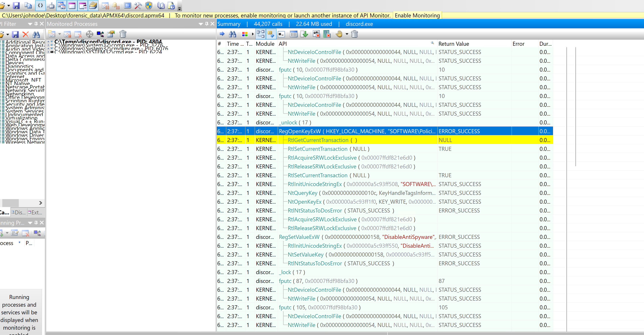Expand the discord.exe PID 4804 tree node

point(48,42)
